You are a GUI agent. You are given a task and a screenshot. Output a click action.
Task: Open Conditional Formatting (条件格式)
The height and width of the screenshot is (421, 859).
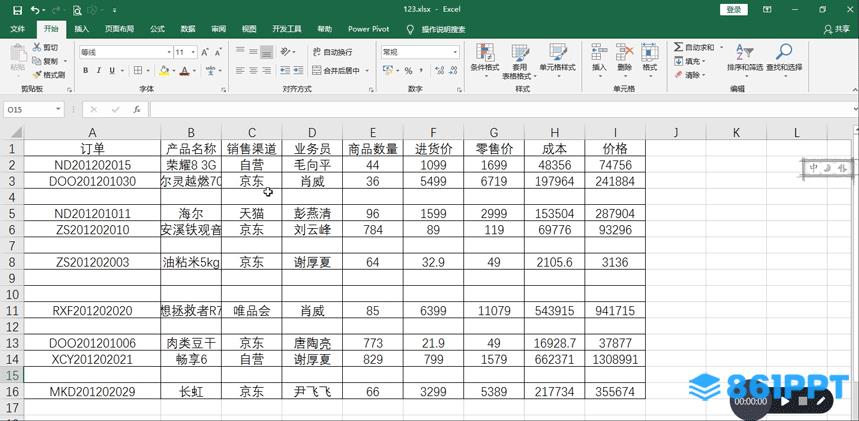click(x=484, y=59)
